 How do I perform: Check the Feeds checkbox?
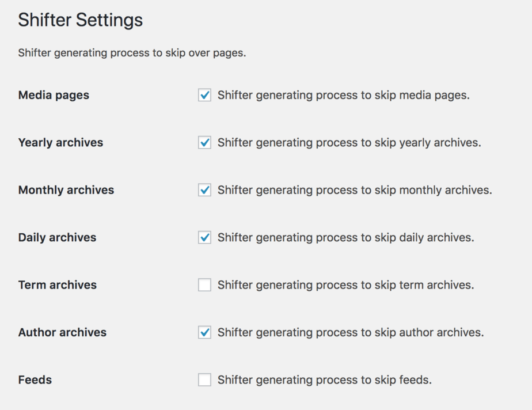(204, 380)
